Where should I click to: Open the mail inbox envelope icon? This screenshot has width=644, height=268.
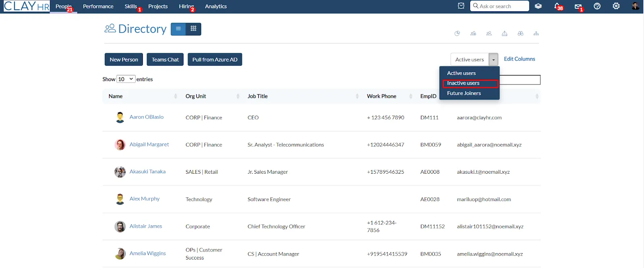[x=578, y=7]
